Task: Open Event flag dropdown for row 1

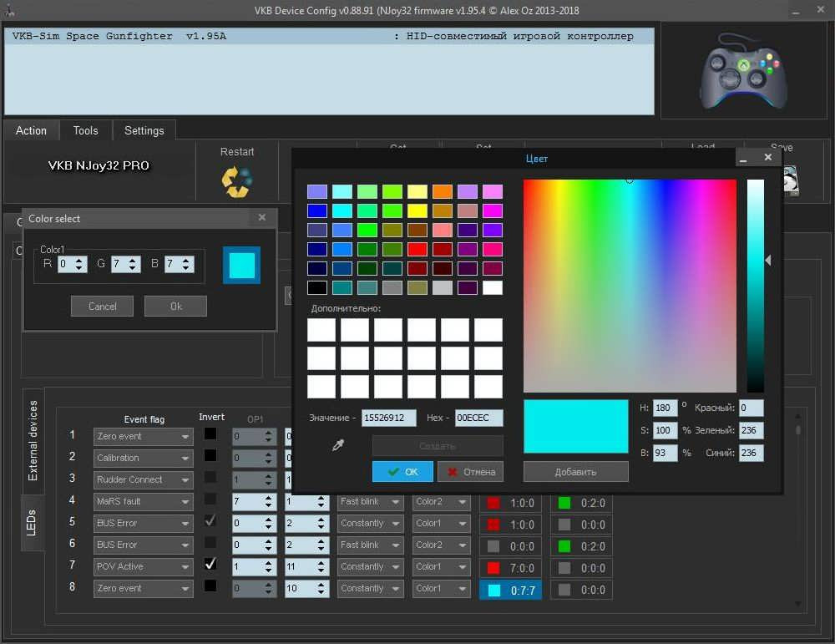Action: tap(144, 436)
